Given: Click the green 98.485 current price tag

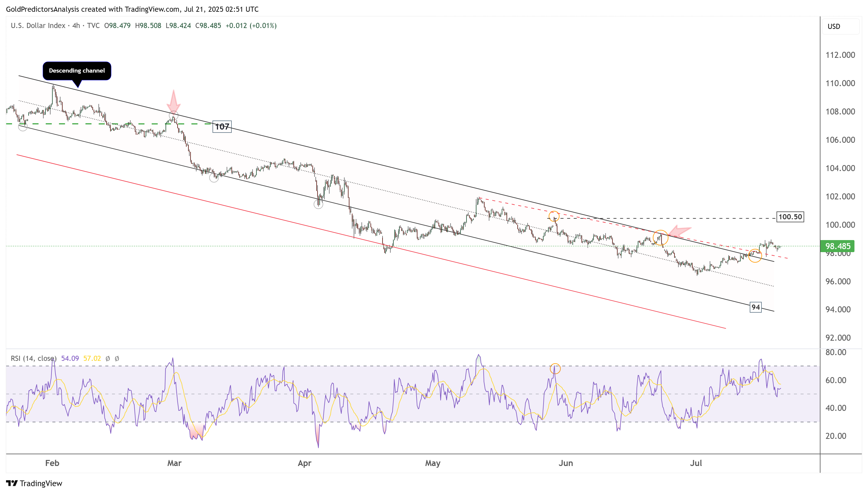Looking at the screenshot, I should coord(837,246).
